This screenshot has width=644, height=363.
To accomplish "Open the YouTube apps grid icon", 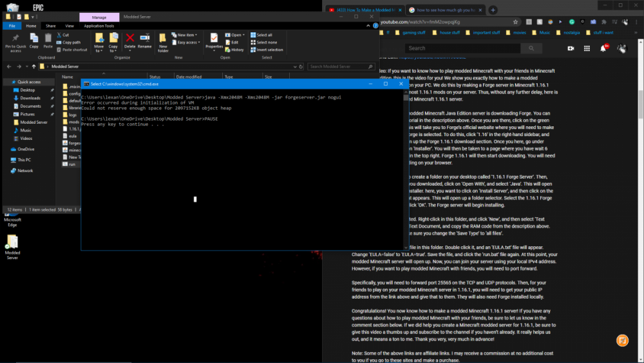I will pos(587,48).
